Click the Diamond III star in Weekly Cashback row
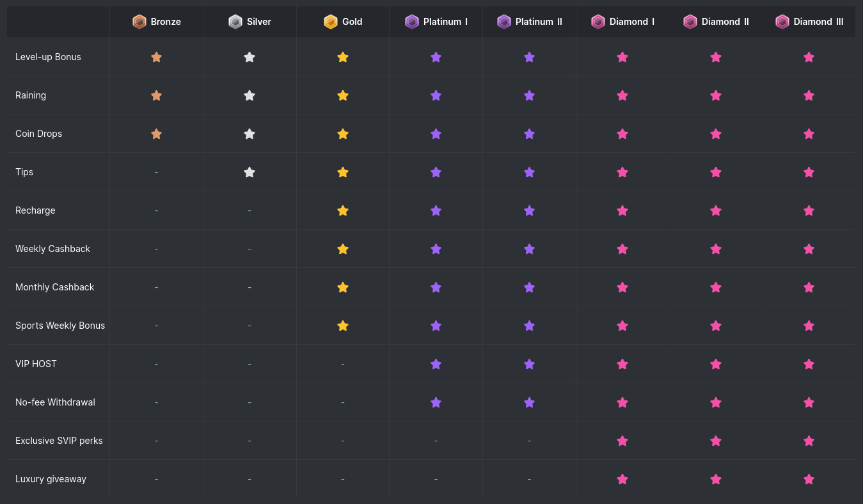Viewport: 863px width, 504px height. point(809,249)
